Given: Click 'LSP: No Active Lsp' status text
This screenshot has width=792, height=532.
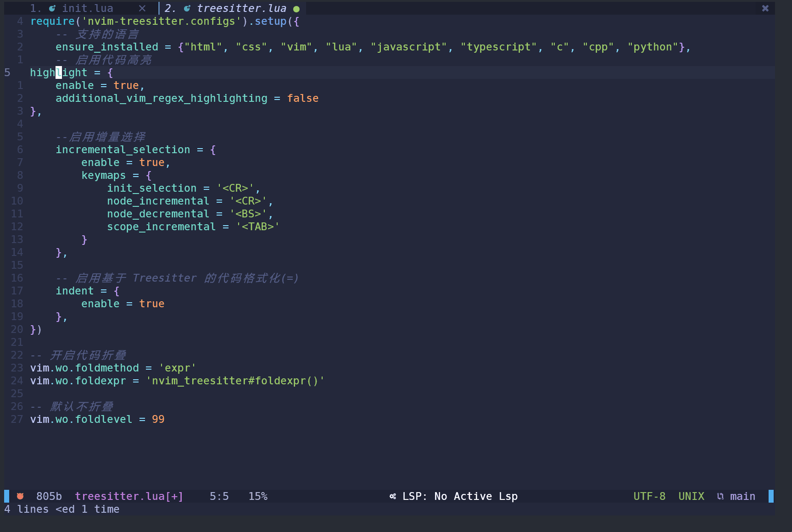Looking at the screenshot, I should pyautogui.click(x=460, y=496).
